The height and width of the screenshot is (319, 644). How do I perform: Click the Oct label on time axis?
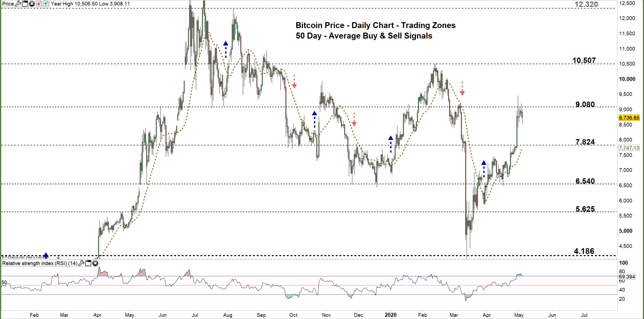tap(293, 315)
